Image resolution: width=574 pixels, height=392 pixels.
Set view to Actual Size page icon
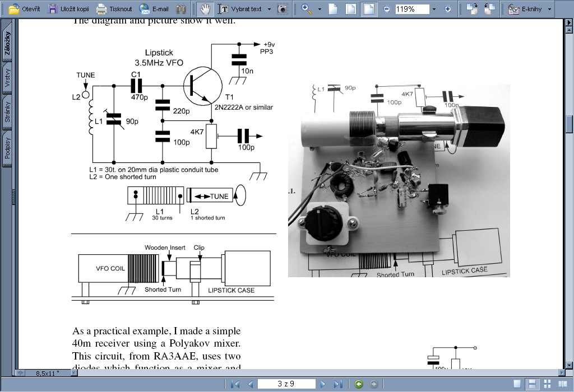click(x=333, y=9)
